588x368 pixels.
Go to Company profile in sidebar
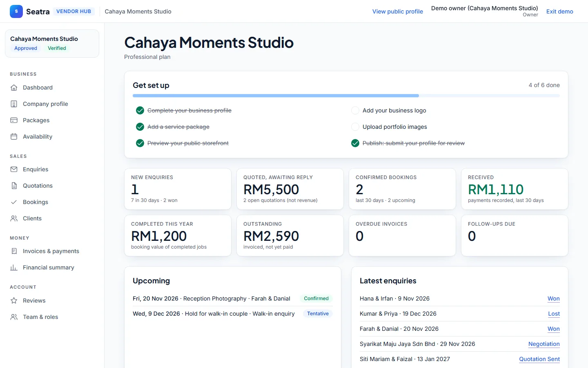tap(45, 104)
